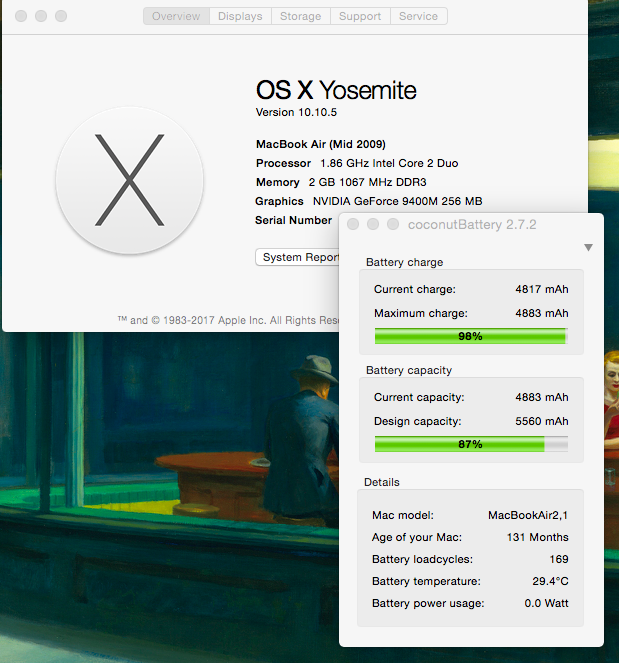This screenshot has height=663, width=619.
Task: Zoom the About This Mac window
Action: (x=61, y=16)
